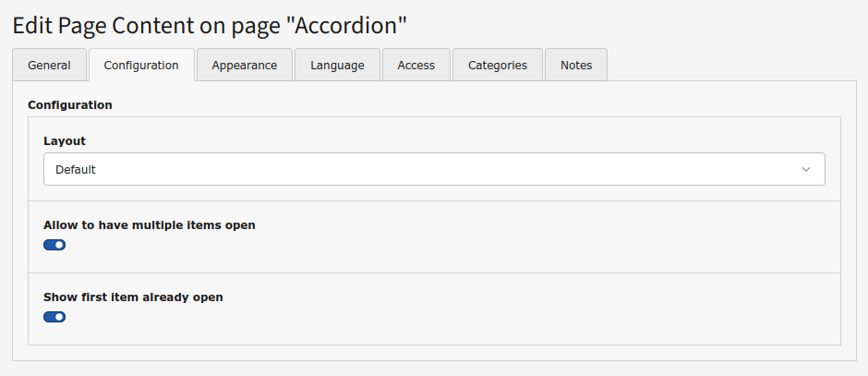Click the white knob of first-item-open switch
The image size is (868, 376).
coord(60,317)
